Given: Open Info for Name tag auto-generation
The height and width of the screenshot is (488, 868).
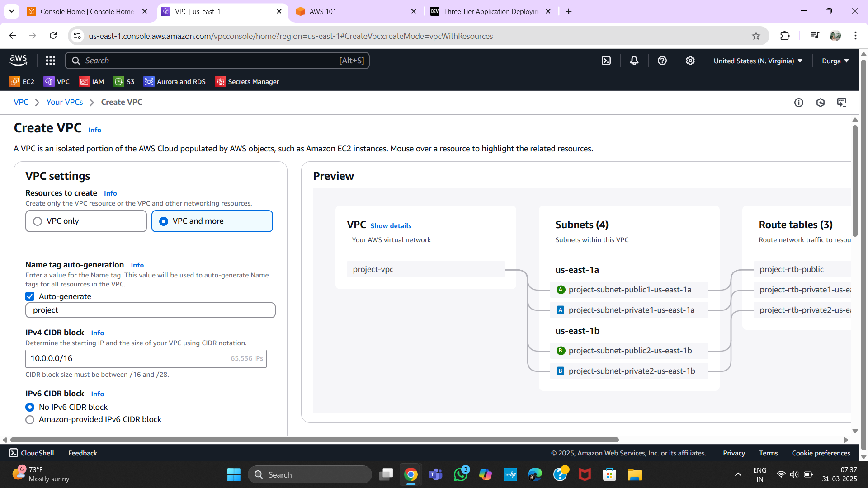Looking at the screenshot, I should click(x=137, y=265).
